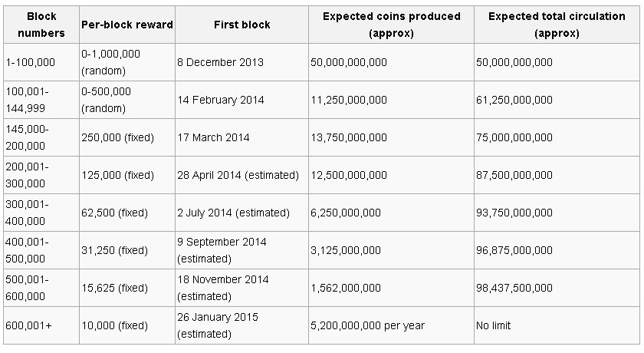Select the "9 September 2014 (estimated)" cell
Screen dimensions: 644x353
point(222,250)
